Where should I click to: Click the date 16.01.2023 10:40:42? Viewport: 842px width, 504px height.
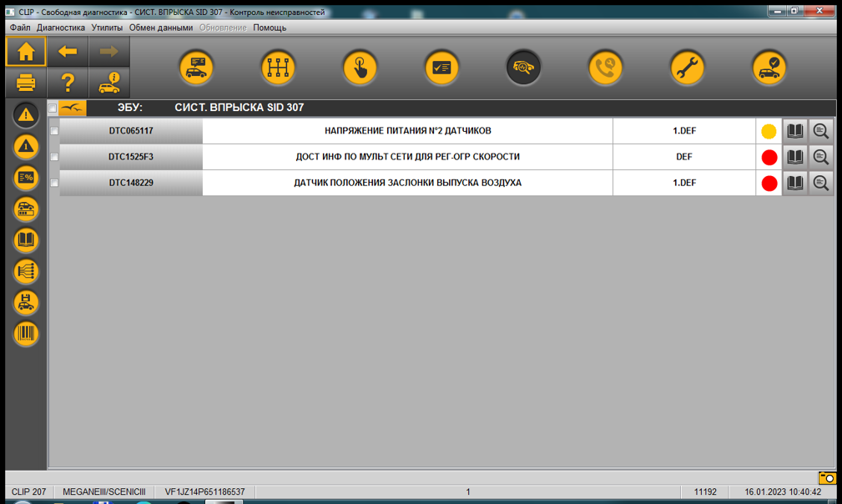(x=783, y=491)
